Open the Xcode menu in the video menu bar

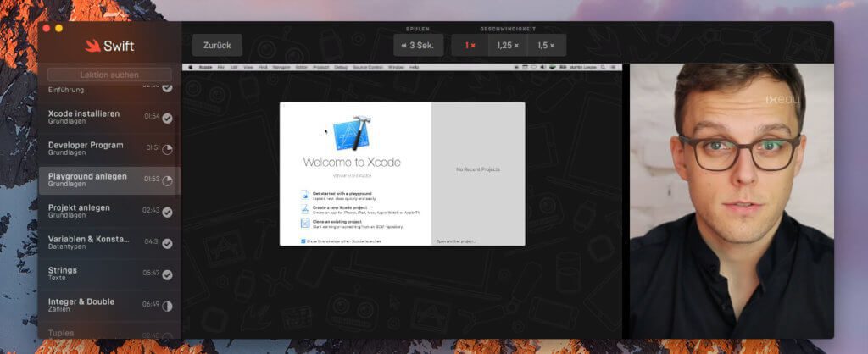coord(205,67)
